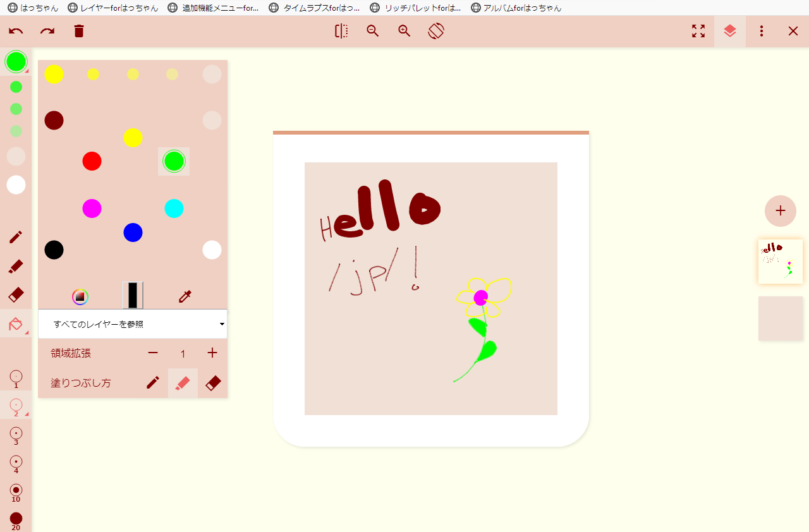Open the すべてのレイヤーを参照 dropdown

click(133, 324)
